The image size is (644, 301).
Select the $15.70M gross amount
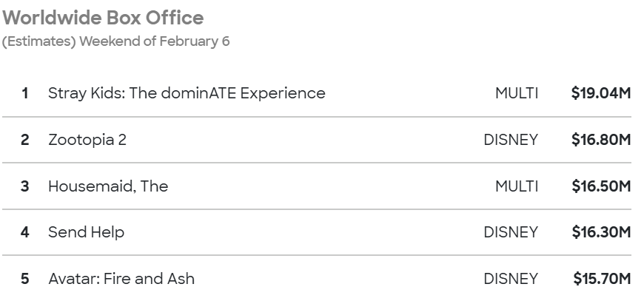tap(601, 279)
